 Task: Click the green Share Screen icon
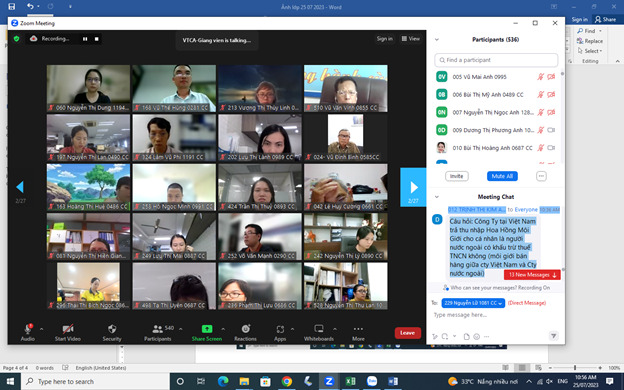click(207, 329)
